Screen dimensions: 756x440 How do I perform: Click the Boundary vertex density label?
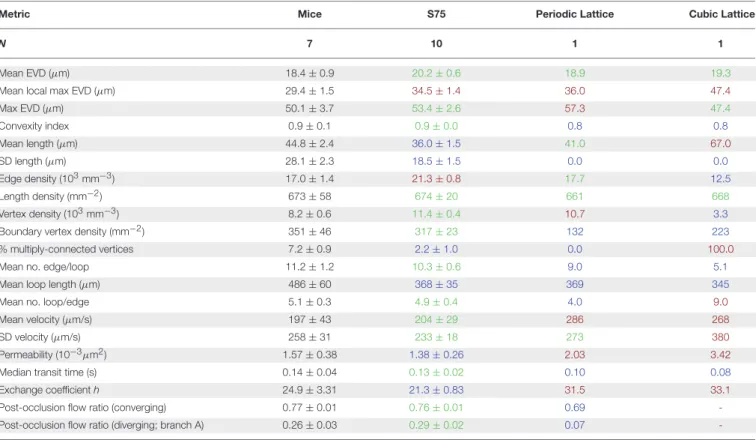click(72, 231)
